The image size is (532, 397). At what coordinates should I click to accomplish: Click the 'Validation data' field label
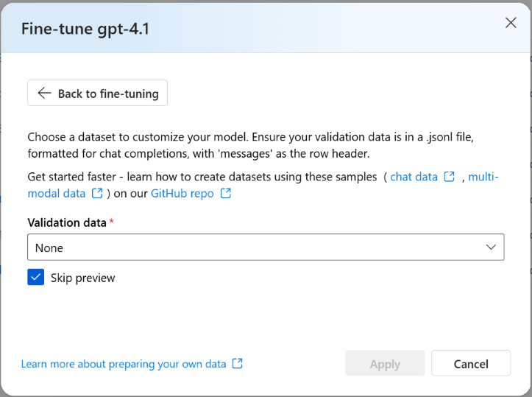coord(67,222)
